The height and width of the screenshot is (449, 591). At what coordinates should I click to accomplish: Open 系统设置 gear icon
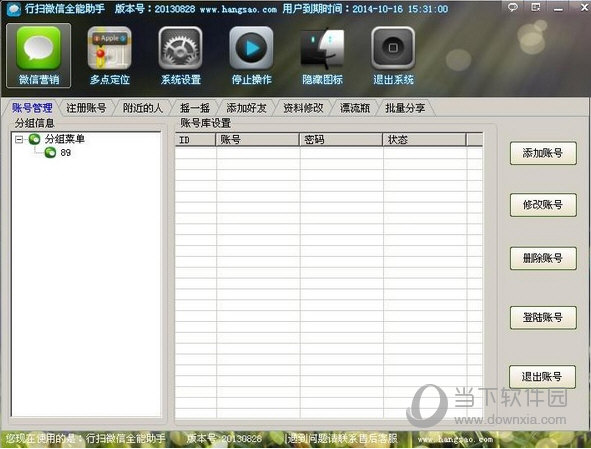coord(181,55)
